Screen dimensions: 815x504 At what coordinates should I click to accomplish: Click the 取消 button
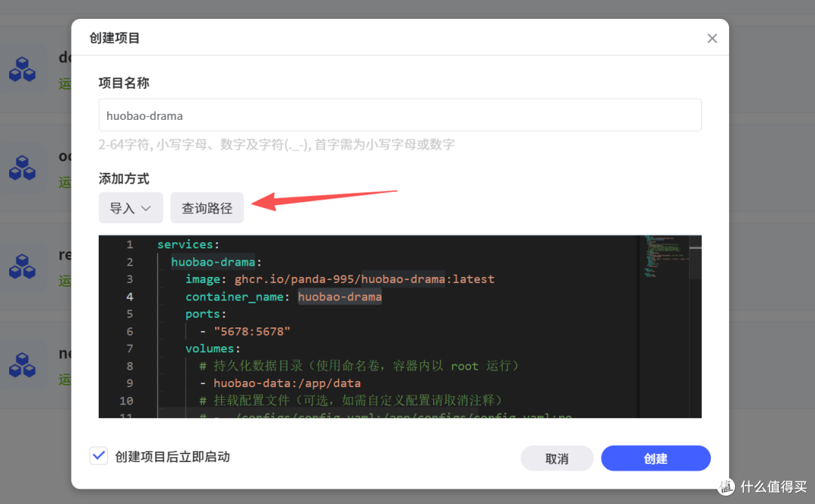557,458
